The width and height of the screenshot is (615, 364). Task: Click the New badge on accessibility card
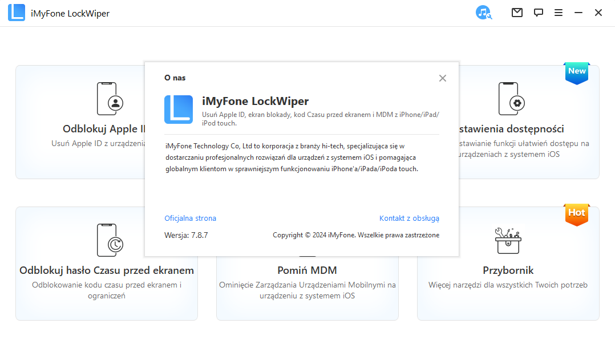tap(577, 73)
